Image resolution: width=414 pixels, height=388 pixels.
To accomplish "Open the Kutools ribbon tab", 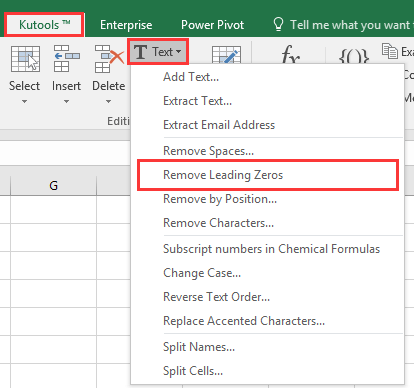I will click(44, 25).
